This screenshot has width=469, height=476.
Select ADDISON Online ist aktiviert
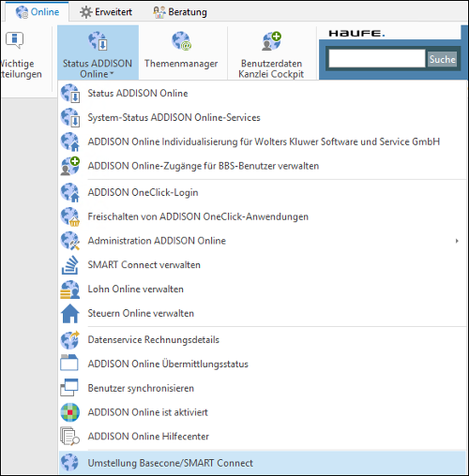coord(263,412)
